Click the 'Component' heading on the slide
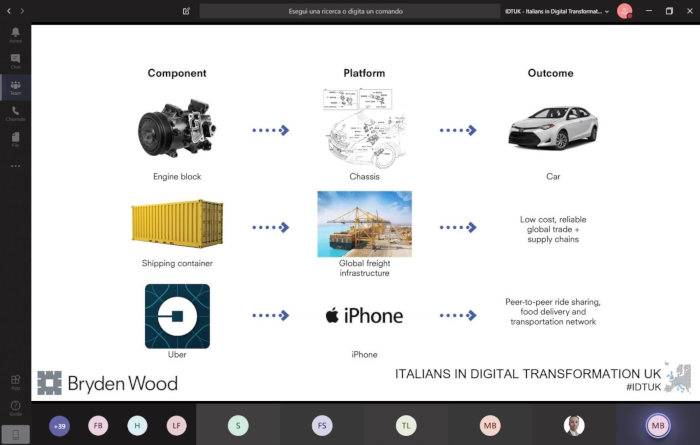Screen dimensions: 700x445 coord(177,73)
